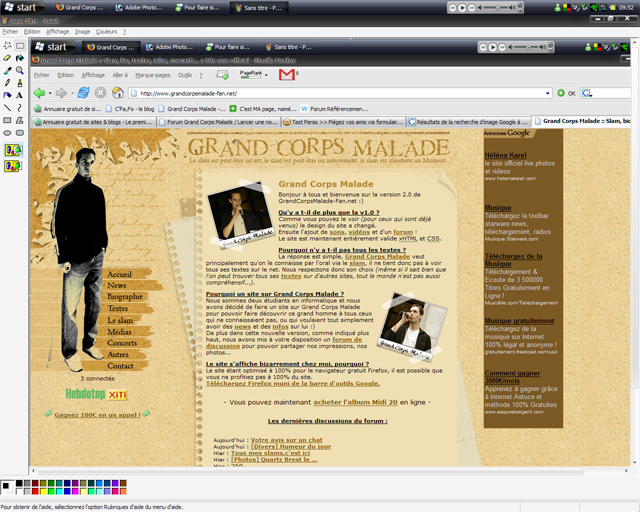Skip to next track on real taskbar player
This screenshot has height=512, width=640.
(472, 8)
